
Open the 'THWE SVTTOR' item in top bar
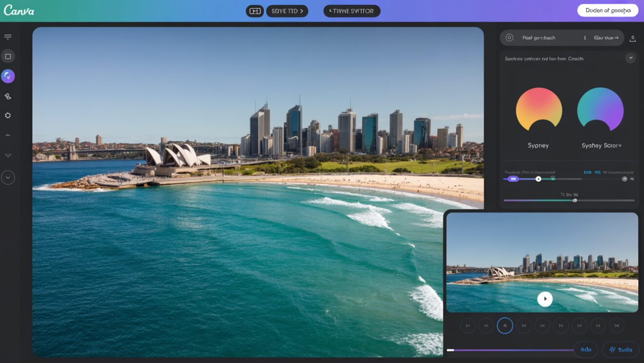click(352, 11)
